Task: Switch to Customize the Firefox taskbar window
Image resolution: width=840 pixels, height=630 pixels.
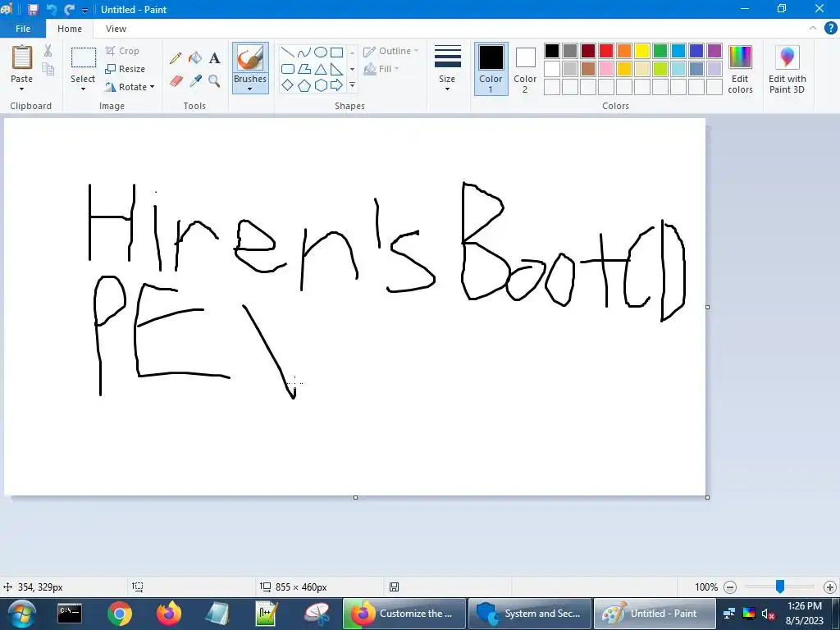Action: (x=404, y=614)
